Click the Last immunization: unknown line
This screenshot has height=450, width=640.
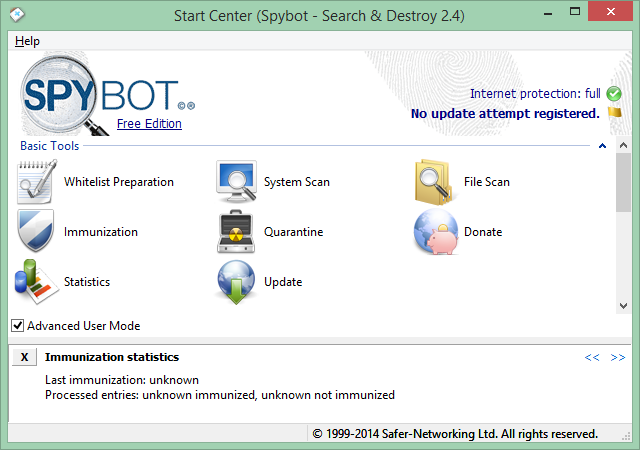point(122,380)
